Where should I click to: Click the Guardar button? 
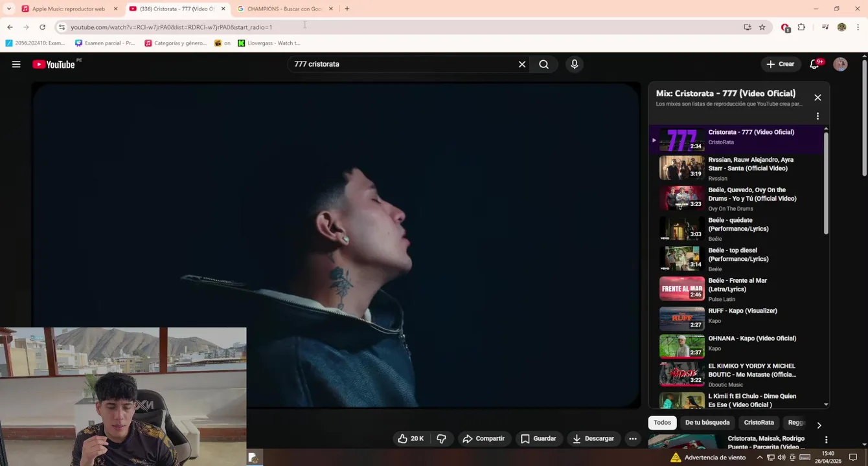pyautogui.click(x=538, y=438)
